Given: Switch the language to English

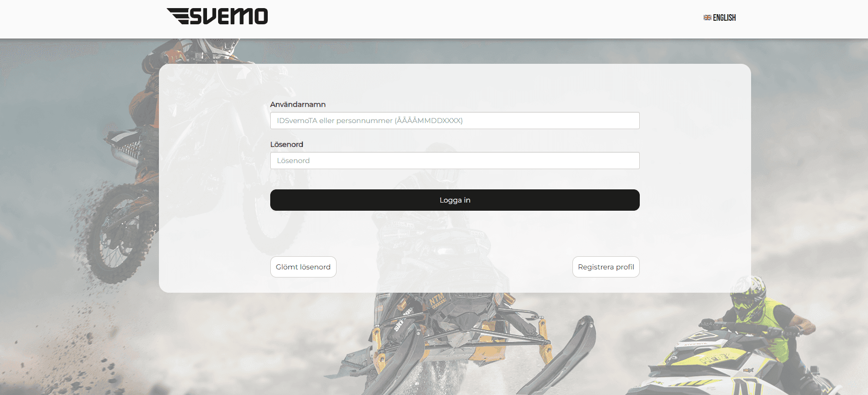Looking at the screenshot, I should (x=724, y=18).
